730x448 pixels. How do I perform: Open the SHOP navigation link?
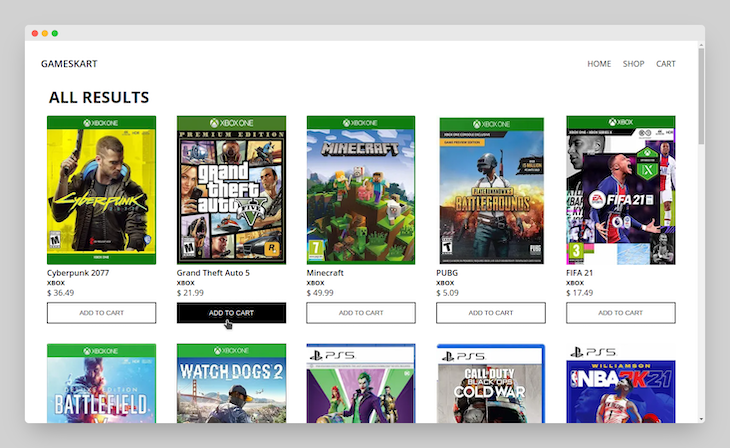633,64
